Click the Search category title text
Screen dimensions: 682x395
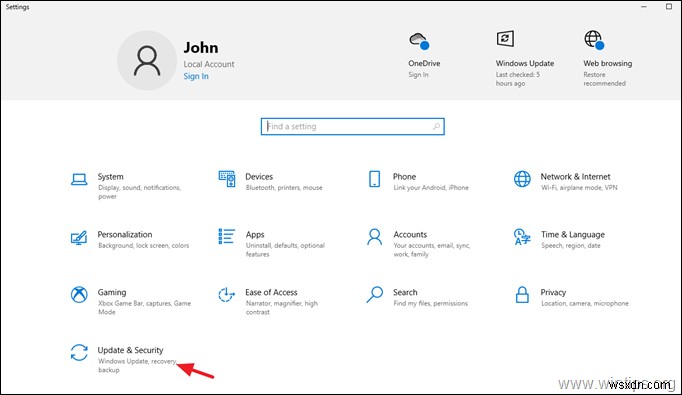[x=405, y=292]
